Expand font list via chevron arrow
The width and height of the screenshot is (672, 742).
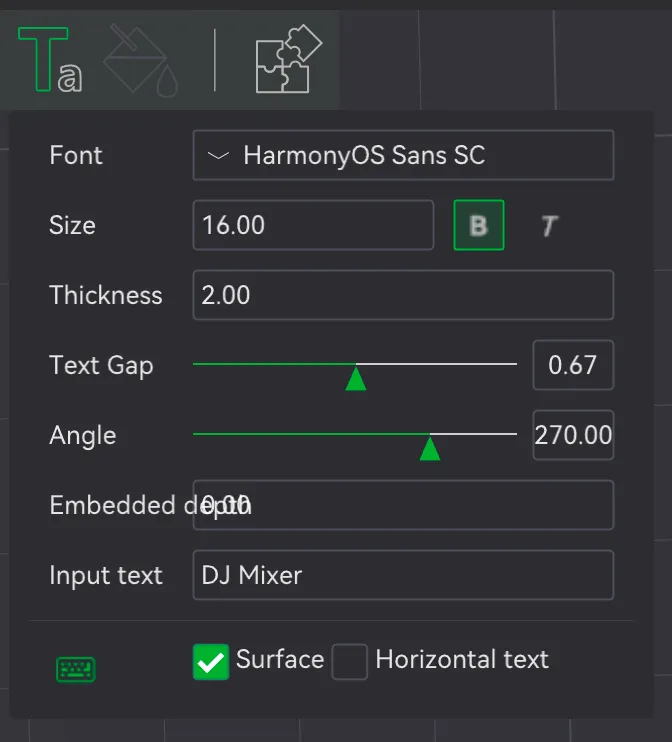pyautogui.click(x=218, y=155)
